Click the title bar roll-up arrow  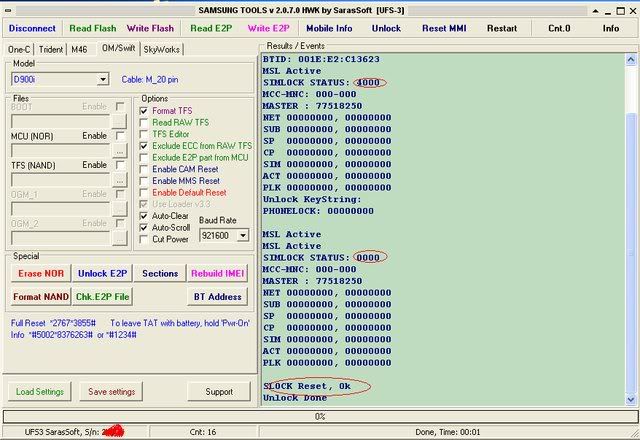coord(596,11)
